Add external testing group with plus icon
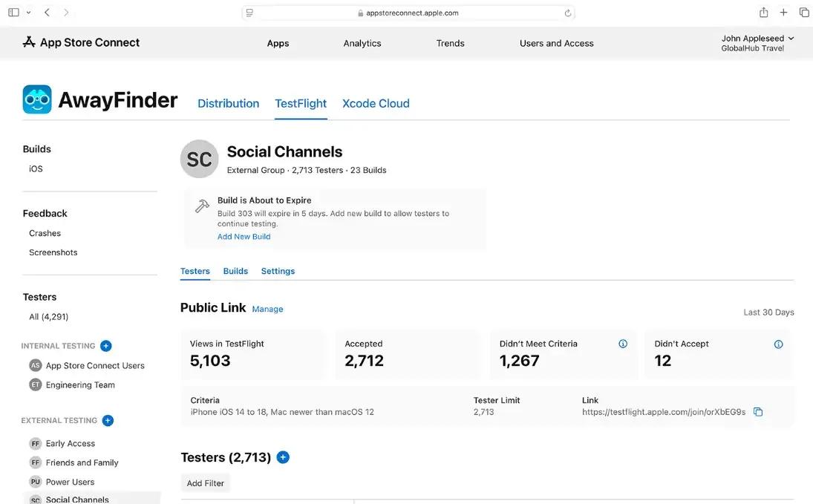Screen dimensions: 813x504 [x=108, y=421]
